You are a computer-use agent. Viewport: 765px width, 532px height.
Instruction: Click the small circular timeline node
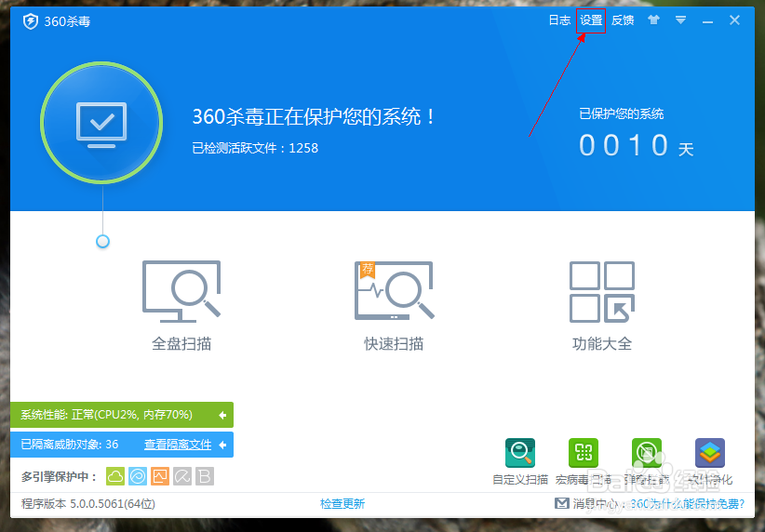click(x=102, y=242)
